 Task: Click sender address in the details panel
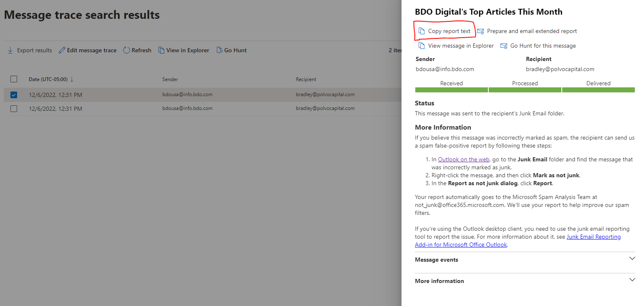pyautogui.click(x=445, y=69)
